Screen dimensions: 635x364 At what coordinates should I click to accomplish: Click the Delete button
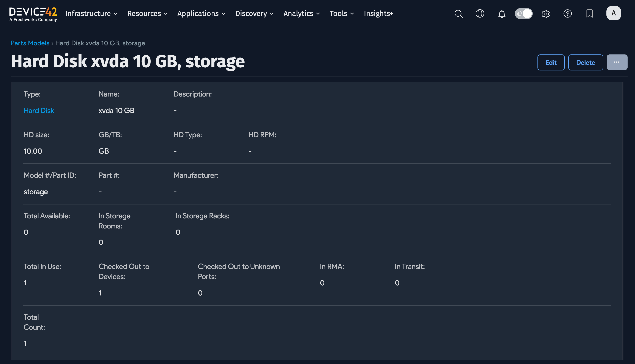point(585,62)
